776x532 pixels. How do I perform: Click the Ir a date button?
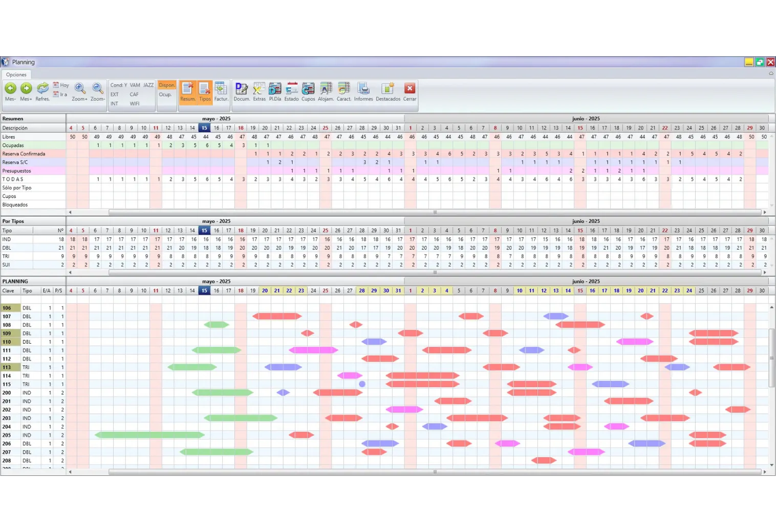pyautogui.click(x=61, y=95)
